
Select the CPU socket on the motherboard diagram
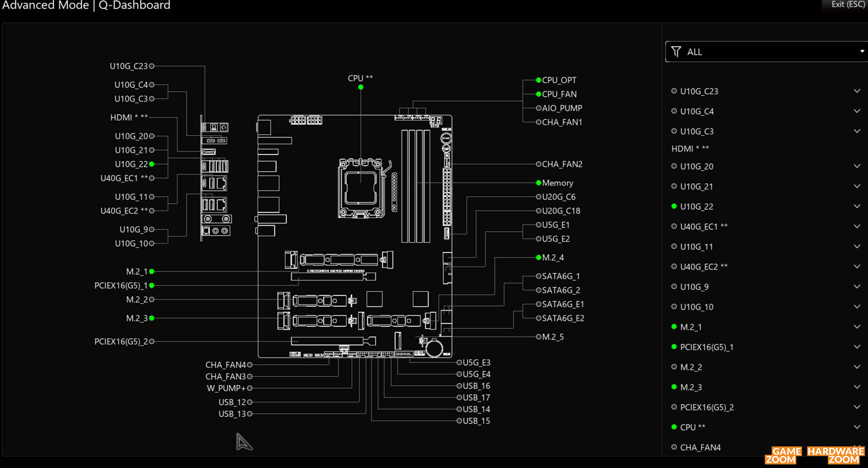pyautogui.click(x=361, y=187)
